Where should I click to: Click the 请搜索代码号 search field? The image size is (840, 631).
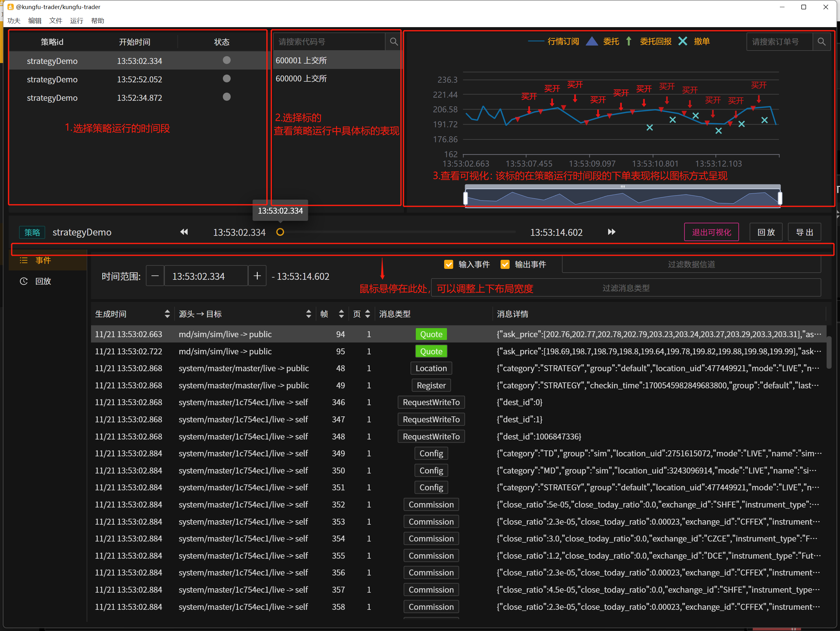click(x=329, y=41)
